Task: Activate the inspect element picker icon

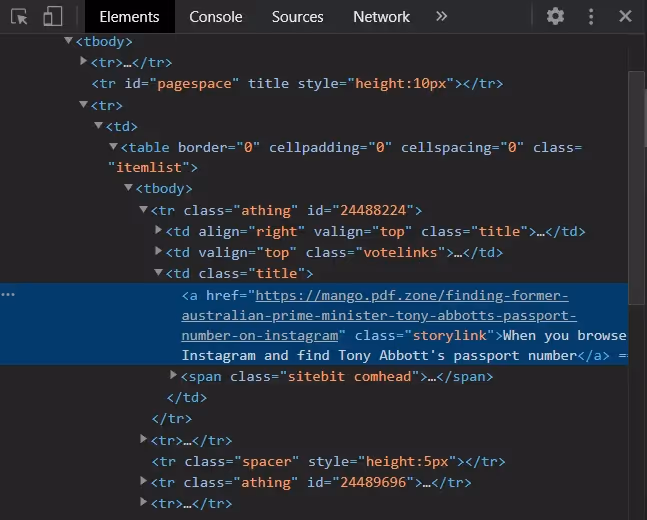Action: click(19, 17)
